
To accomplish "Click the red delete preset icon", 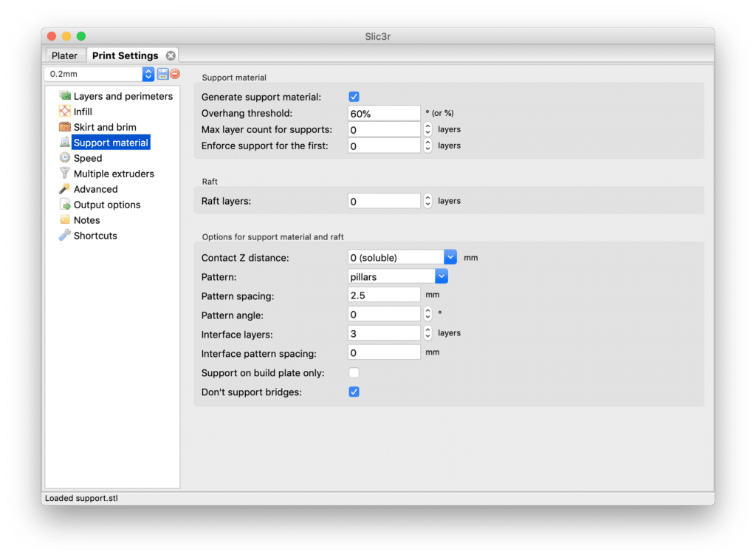I will [174, 74].
